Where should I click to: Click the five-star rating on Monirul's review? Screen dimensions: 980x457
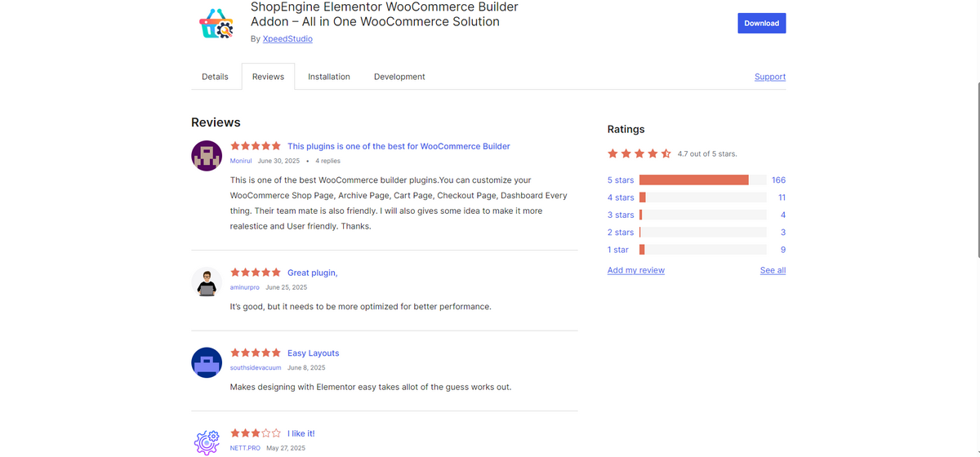(x=256, y=146)
